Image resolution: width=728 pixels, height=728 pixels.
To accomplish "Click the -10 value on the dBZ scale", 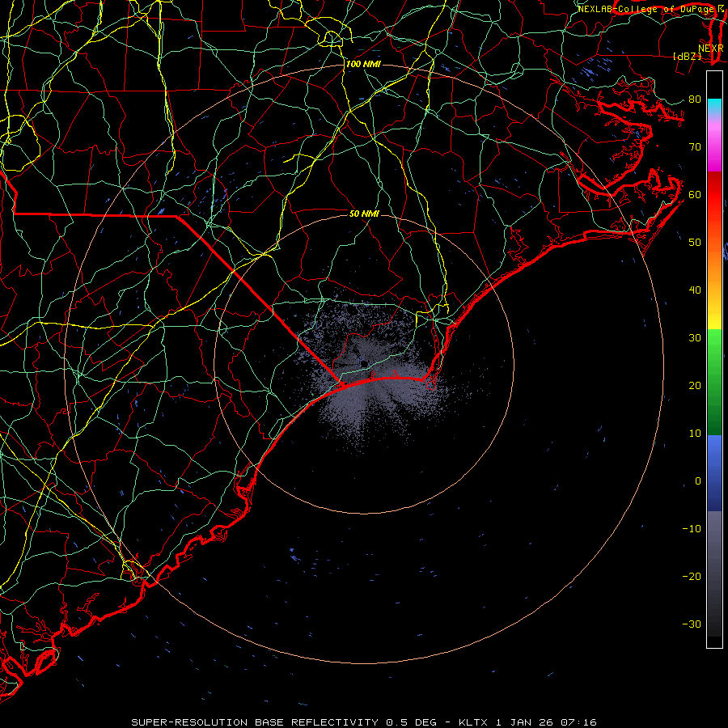I will pos(692,529).
